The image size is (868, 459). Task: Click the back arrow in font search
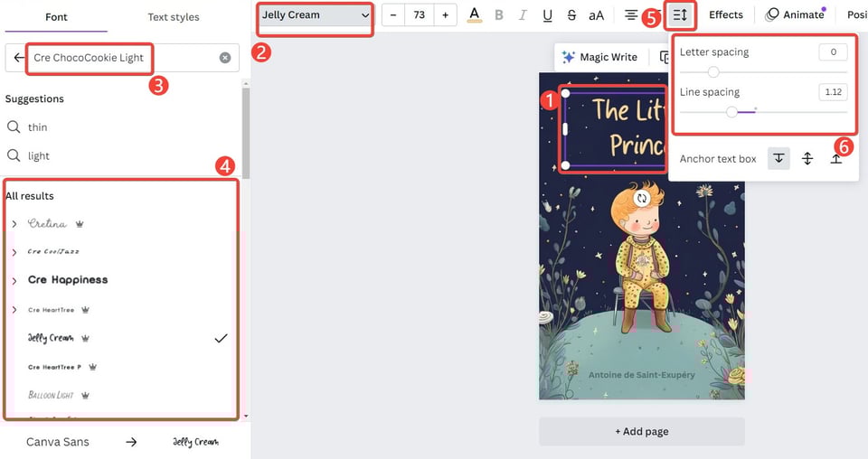[x=19, y=58]
